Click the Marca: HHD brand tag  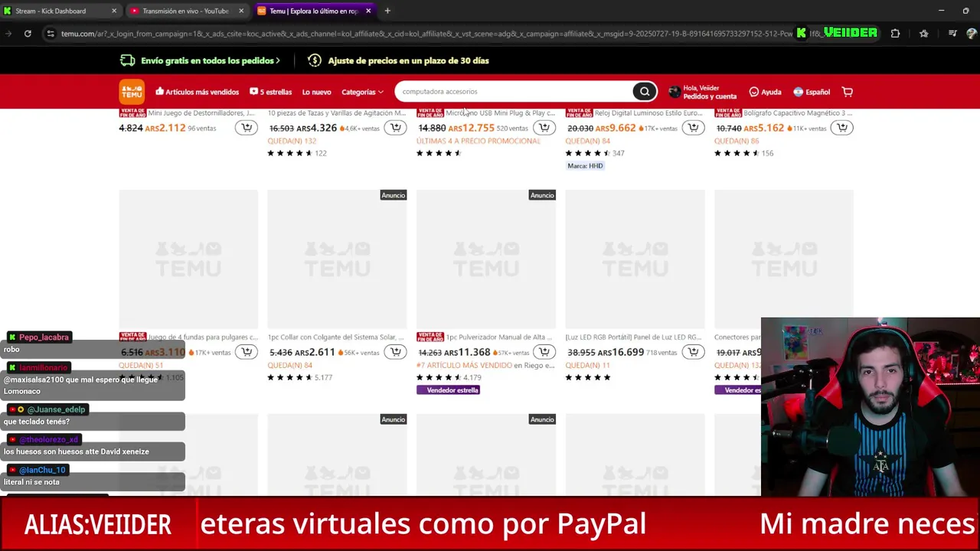586,166
